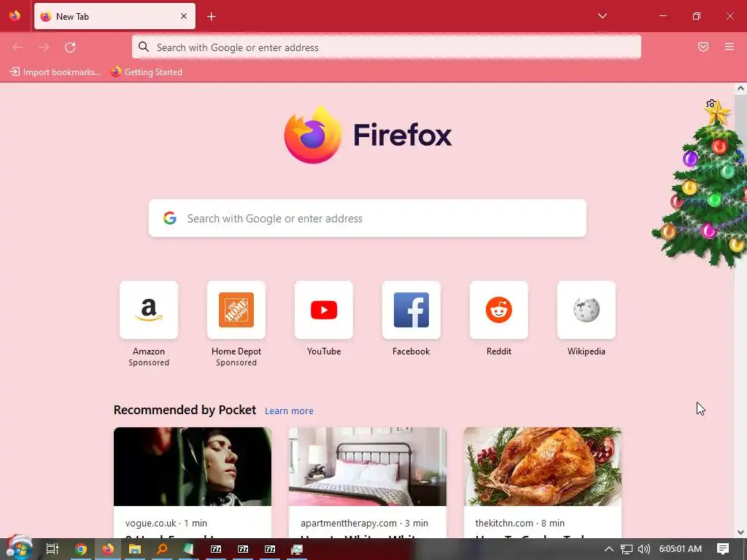This screenshot has height=560, width=747.
Task: Open a new tab with plus button
Action: [212, 17]
